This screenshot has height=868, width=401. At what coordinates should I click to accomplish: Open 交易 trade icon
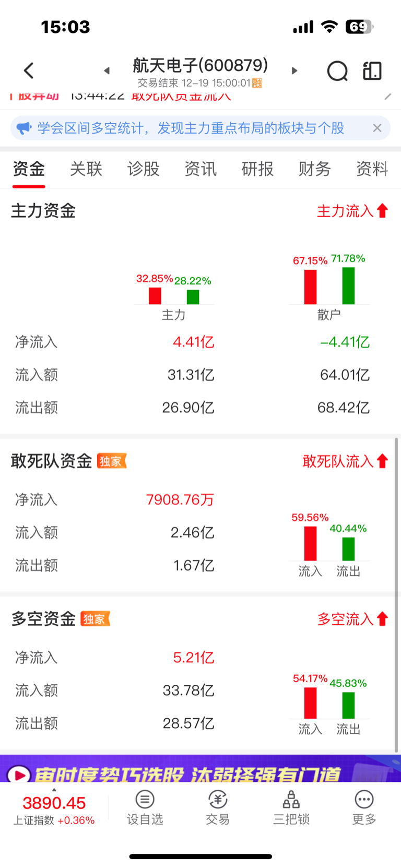point(218,807)
